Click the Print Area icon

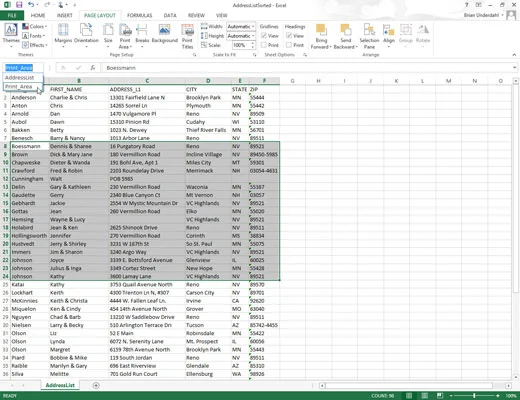tap(125, 36)
